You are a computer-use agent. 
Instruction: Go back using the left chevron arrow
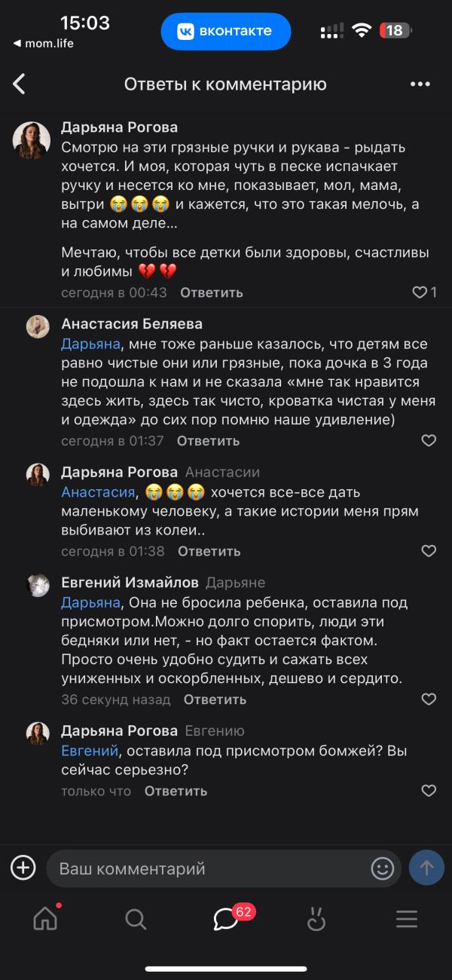pyautogui.click(x=20, y=84)
